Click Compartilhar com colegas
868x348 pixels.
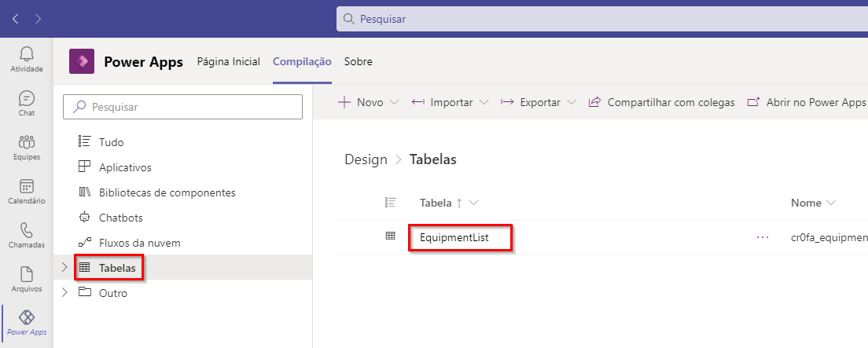(661, 102)
